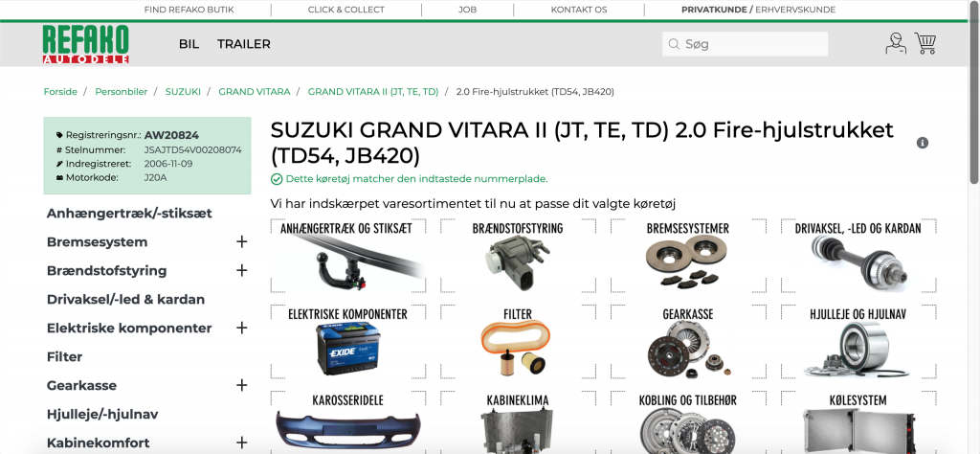Open Kabineklima category tile
The width and height of the screenshot is (980, 454).
[518, 422]
